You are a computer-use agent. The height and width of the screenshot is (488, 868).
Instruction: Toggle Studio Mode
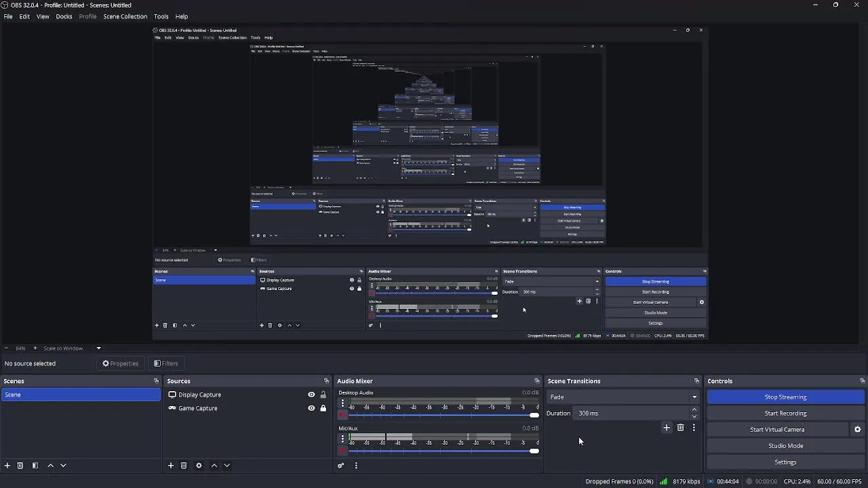tap(785, 445)
